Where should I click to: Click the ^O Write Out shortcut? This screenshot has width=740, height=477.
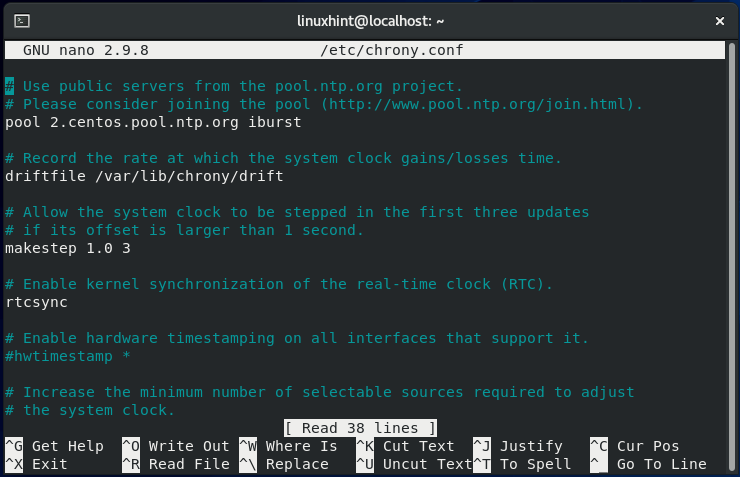176,446
